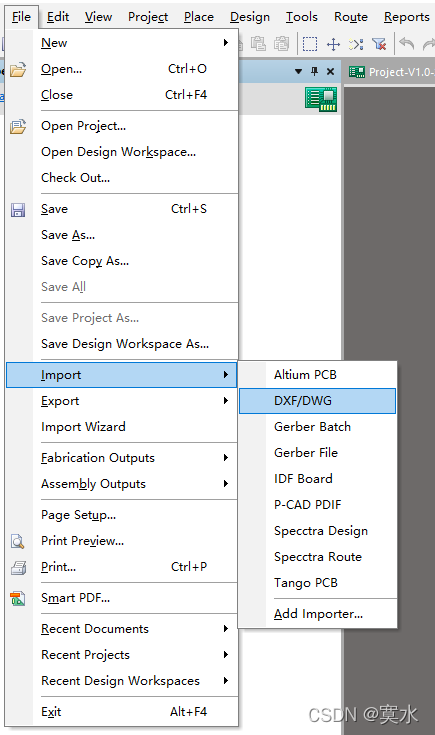
Task: Select Gerber File import option
Action: (x=317, y=452)
